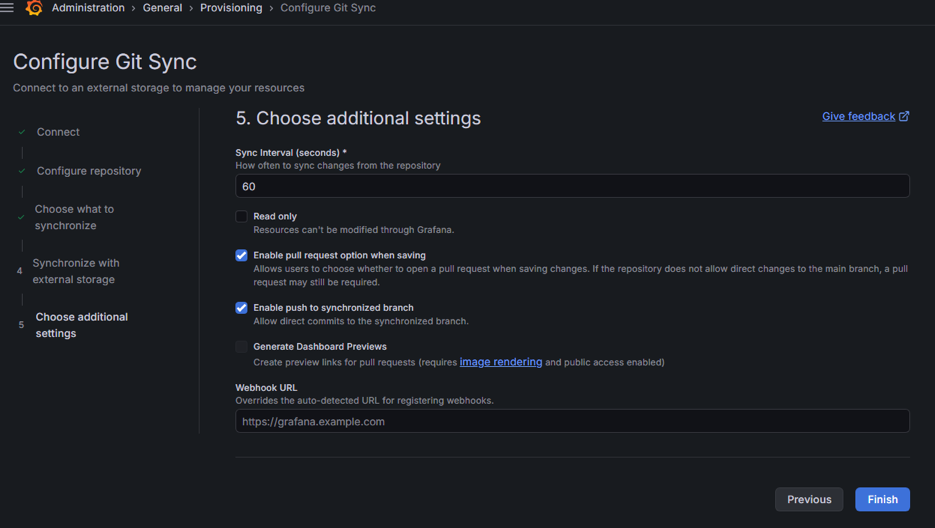Viewport: 935px width, 528px height.
Task: Navigate to General breadcrumb
Action: click(x=162, y=8)
